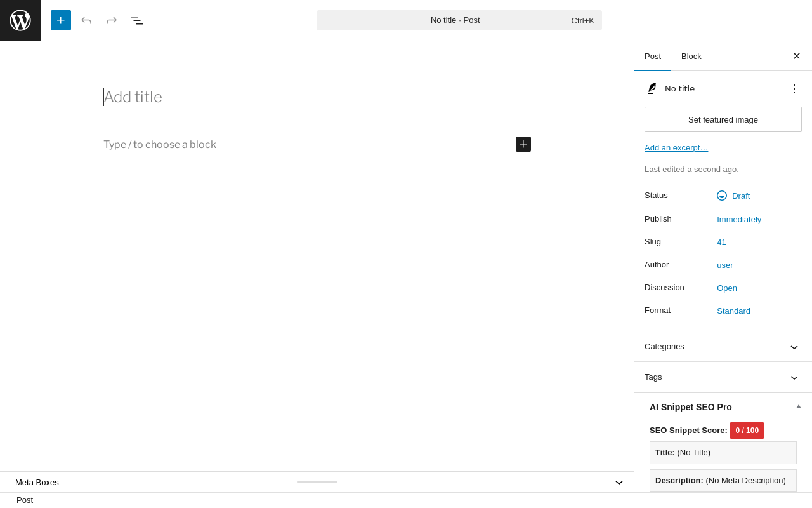Expand the Tags panel
812x508 pixels.
tap(723, 377)
